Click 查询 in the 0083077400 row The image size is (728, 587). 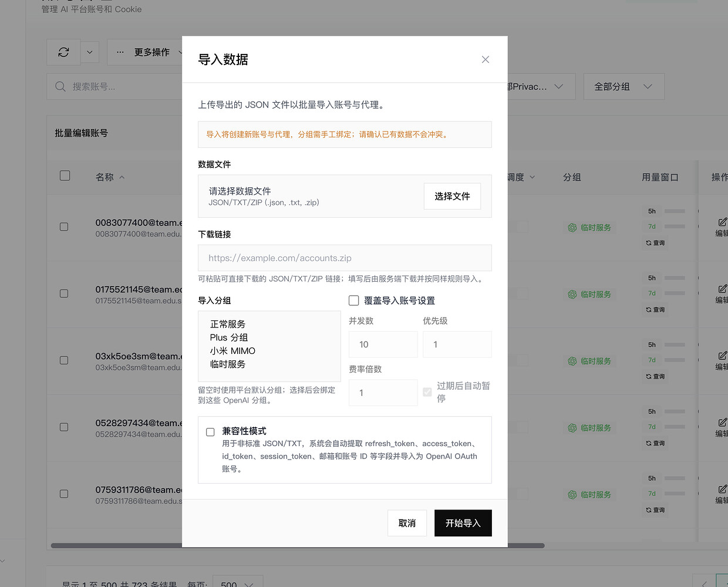(656, 242)
